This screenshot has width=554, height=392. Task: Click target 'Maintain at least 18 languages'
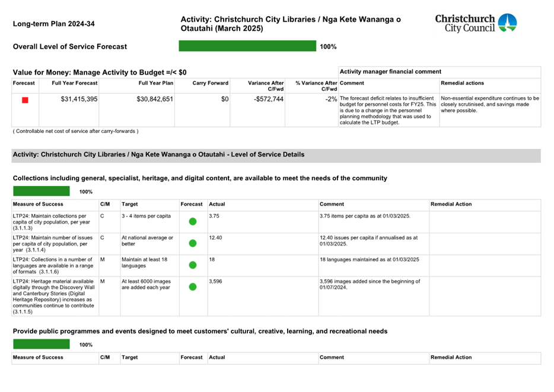click(145, 262)
